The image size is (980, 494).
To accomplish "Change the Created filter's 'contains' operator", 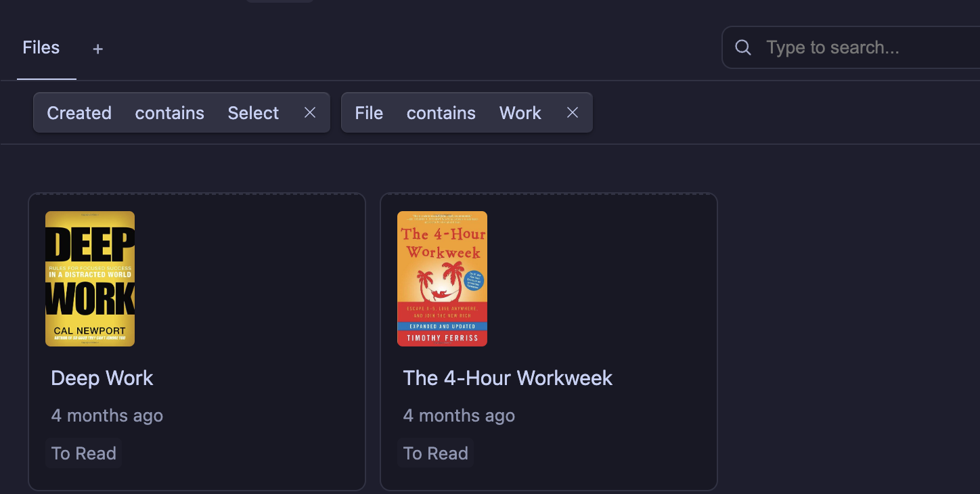I will pyautogui.click(x=170, y=113).
